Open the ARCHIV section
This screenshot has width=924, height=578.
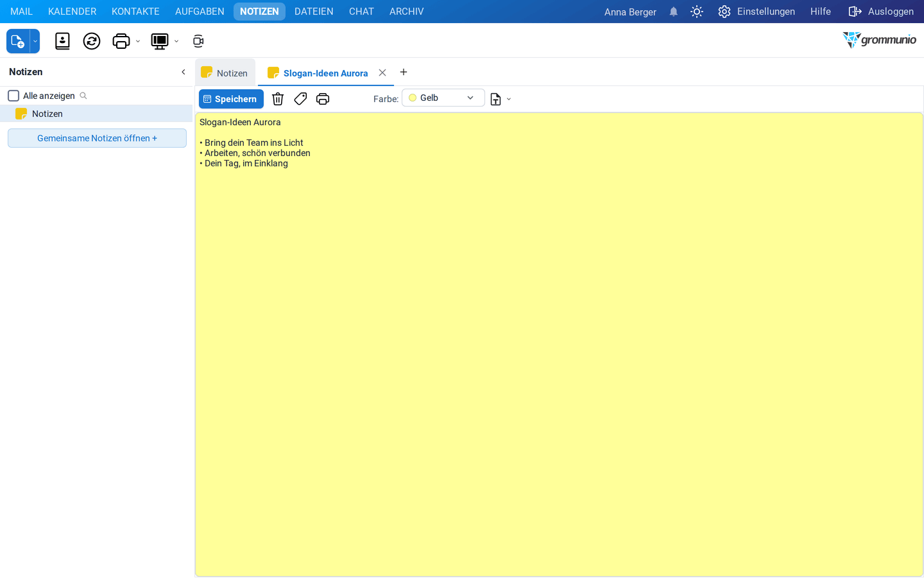pyautogui.click(x=406, y=12)
